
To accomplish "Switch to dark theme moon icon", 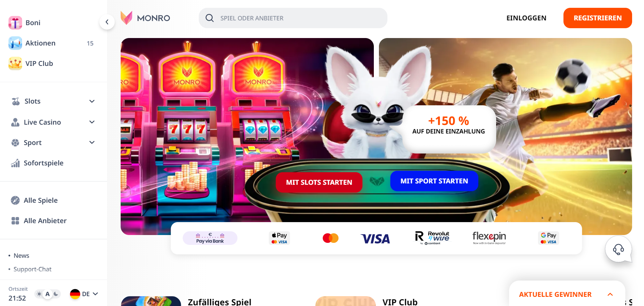I will (56, 294).
